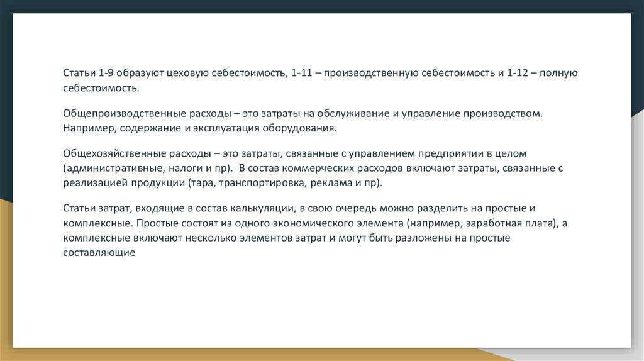Click the paragraph starting 'Статьи 1-9 образуют цеховую себестоимость'
Image resolution: width=644 pixels, height=361 pixels.
pyautogui.click(x=320, y=80)
